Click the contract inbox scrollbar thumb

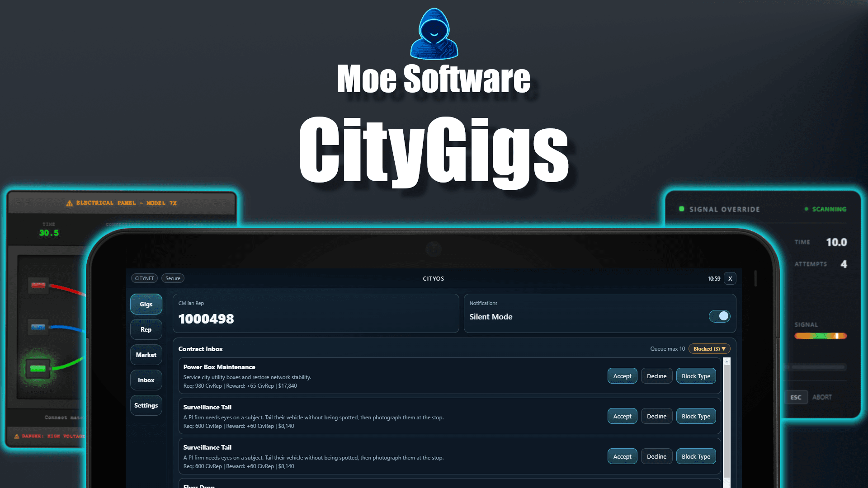coord(726,420)
